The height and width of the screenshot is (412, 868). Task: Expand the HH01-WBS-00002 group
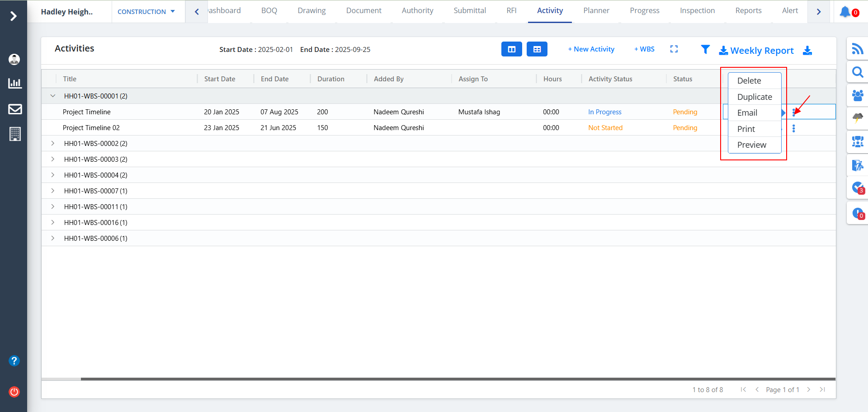tap(53, 143)
